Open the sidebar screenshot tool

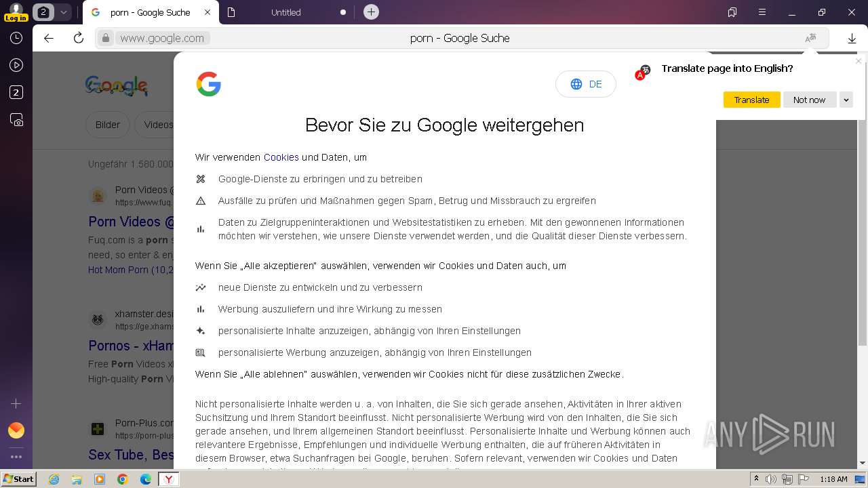coord(16,120)
